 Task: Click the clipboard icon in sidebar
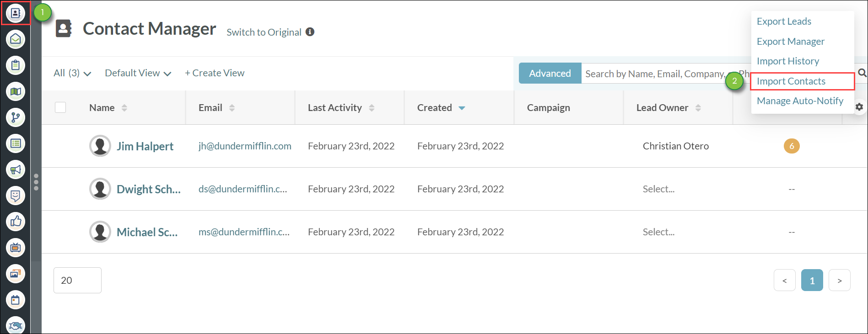click(16, 65)
